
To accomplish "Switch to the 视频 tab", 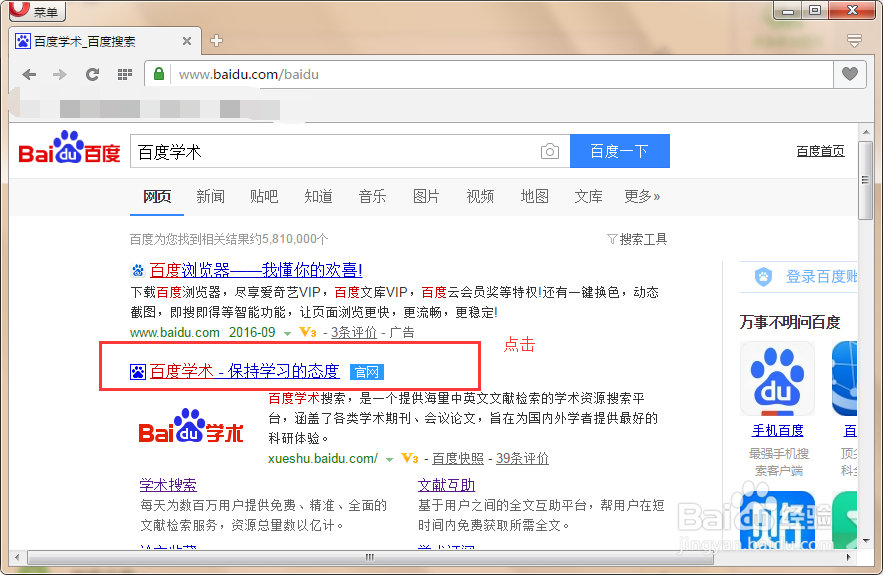I will (480, 197).
